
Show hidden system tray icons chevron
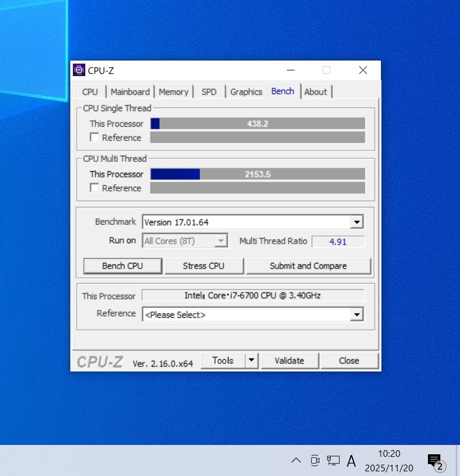(296, 460)
